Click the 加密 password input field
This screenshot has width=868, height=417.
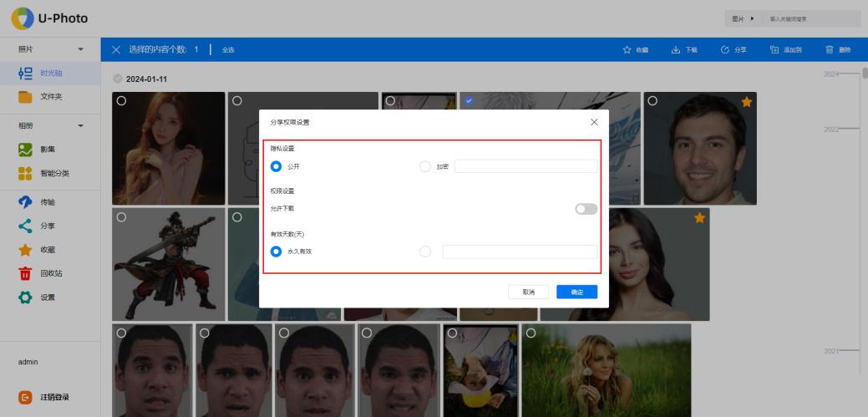pos(526,166)
